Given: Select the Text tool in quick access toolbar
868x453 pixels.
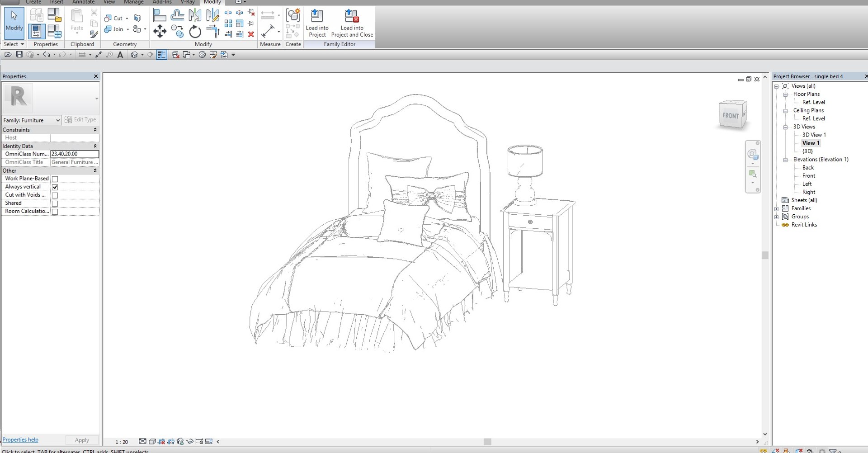Looking at the screenshot, I should click(120, 55).
